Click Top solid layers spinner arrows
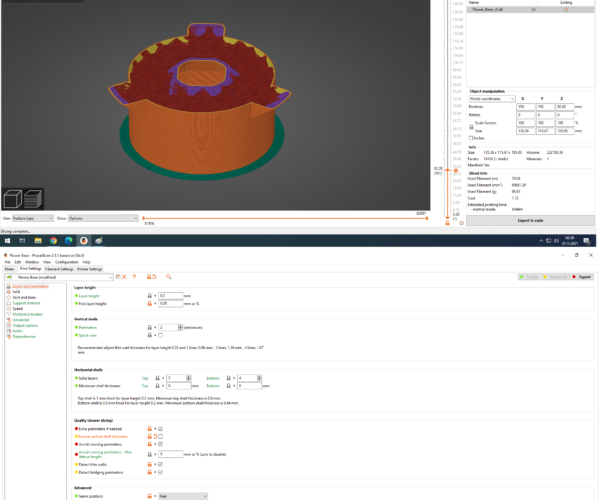 188,378
